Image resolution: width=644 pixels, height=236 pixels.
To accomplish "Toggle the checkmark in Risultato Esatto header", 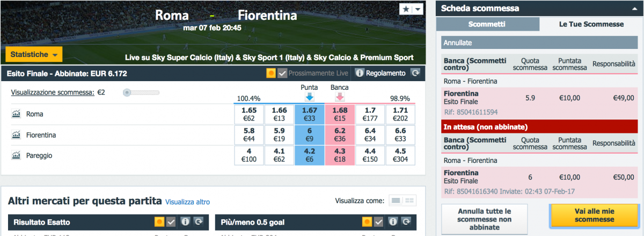I will click(x=171, y=221).
